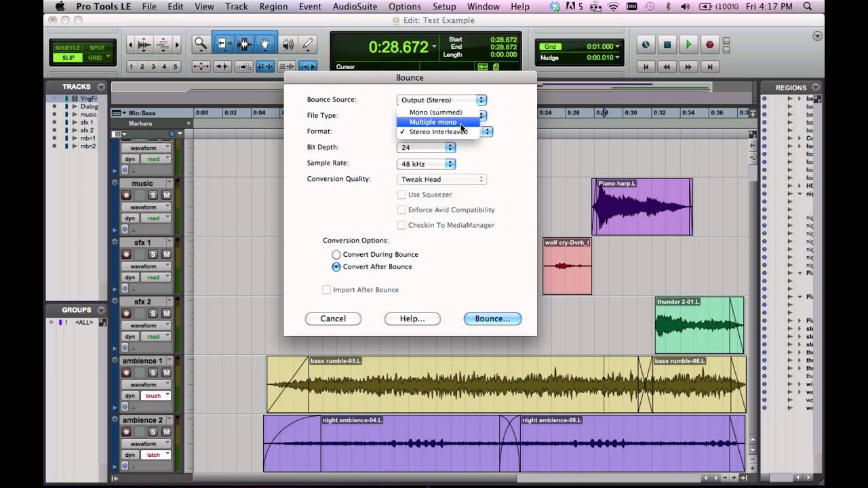Enable Spot edit mode

tap(97, 48)
